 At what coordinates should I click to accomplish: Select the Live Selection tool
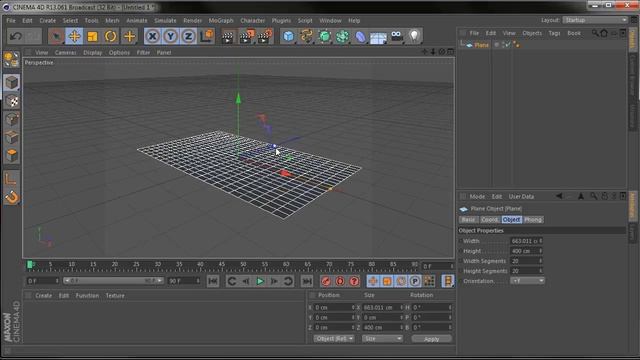tap(56, 36)
